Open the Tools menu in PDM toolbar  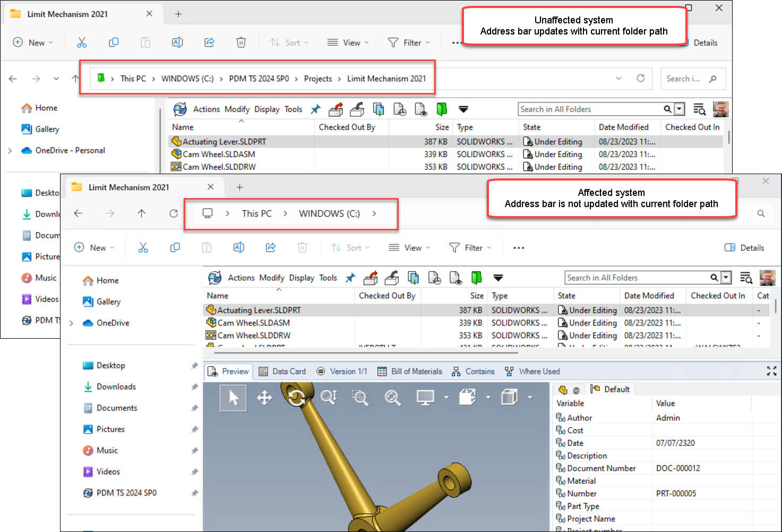(x=328, y=278)
